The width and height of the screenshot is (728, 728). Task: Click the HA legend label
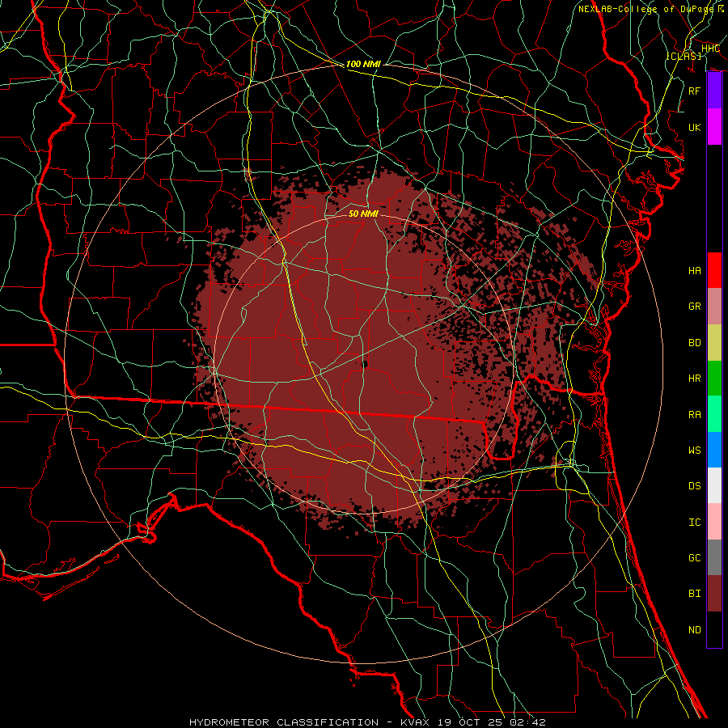click(x=694, y=270)
